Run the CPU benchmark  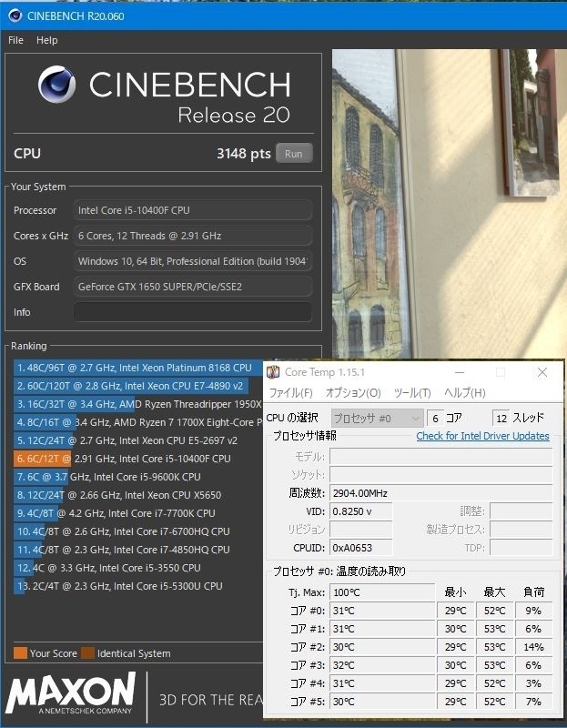(x=294, y=154)
